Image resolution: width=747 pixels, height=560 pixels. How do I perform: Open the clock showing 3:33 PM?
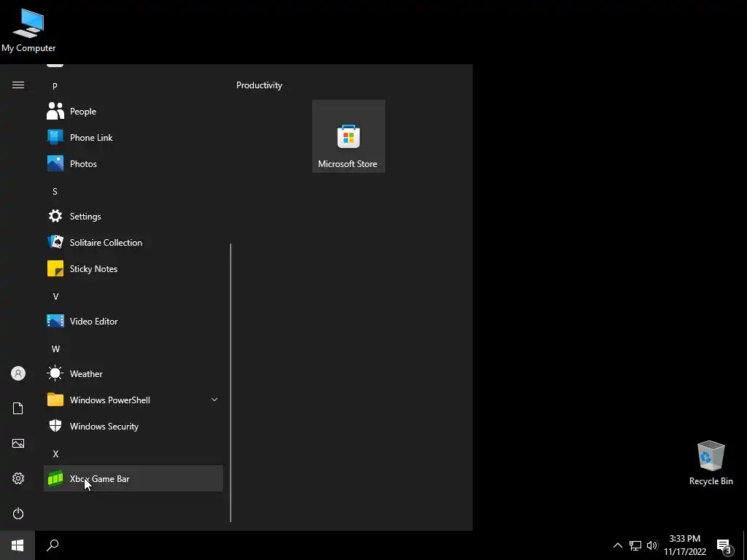[684, 545]
